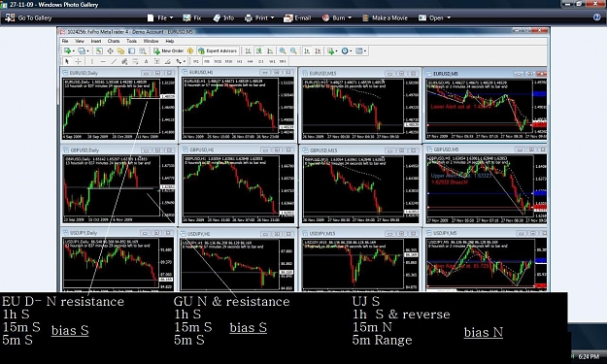Select the H4 timeframe button

tap(250, 61)
